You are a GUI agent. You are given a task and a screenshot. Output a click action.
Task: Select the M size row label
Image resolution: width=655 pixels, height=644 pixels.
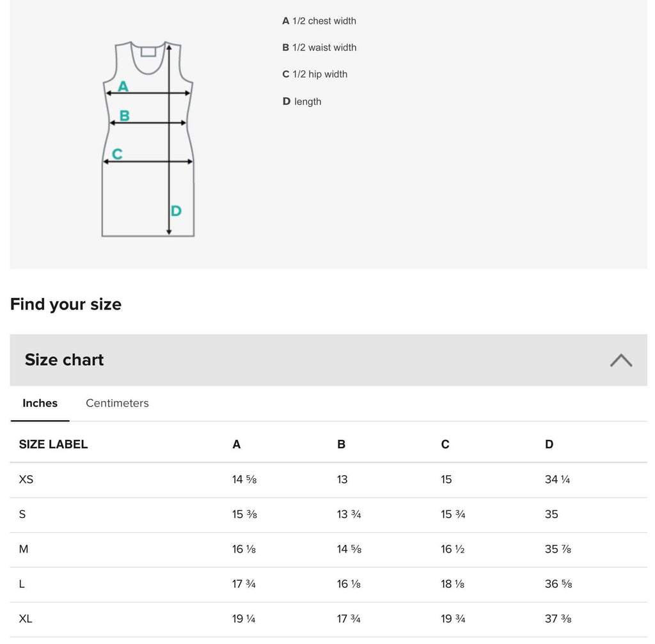(24, 549)
